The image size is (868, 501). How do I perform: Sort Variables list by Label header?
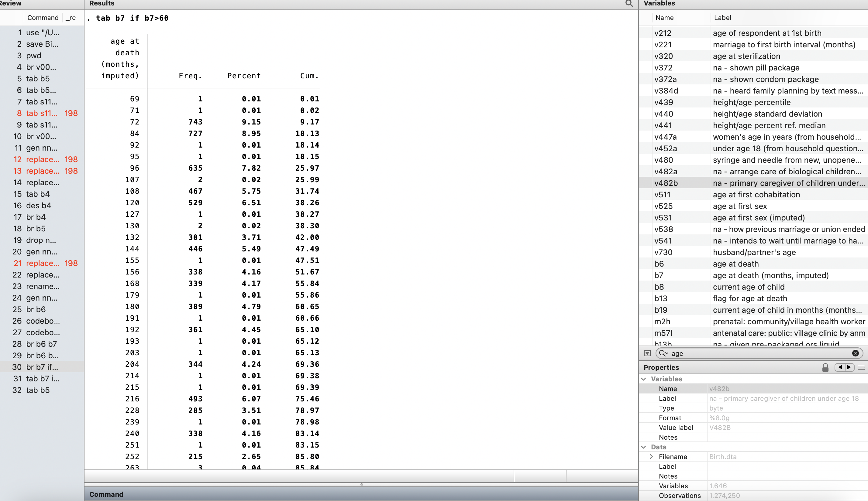(722, 18)
